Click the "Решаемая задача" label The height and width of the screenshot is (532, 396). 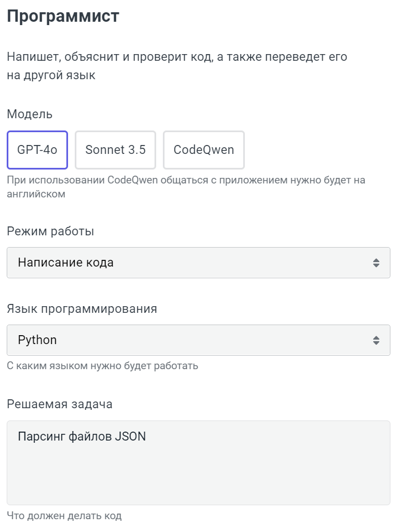(x=59, y=404)
